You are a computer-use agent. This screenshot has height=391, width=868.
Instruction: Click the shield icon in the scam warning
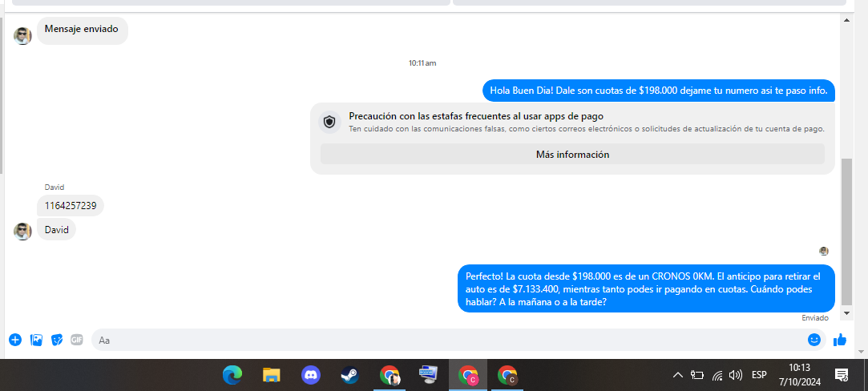pos(329,123)
